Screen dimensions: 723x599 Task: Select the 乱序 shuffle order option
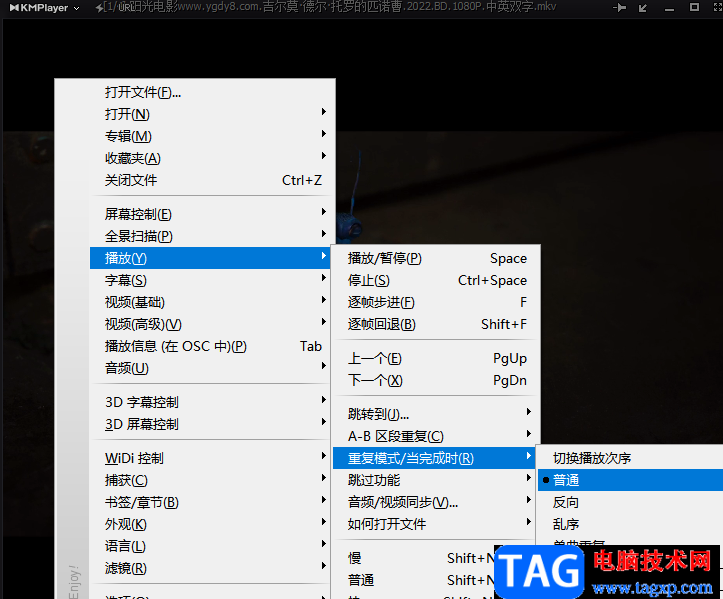point(630,524)
